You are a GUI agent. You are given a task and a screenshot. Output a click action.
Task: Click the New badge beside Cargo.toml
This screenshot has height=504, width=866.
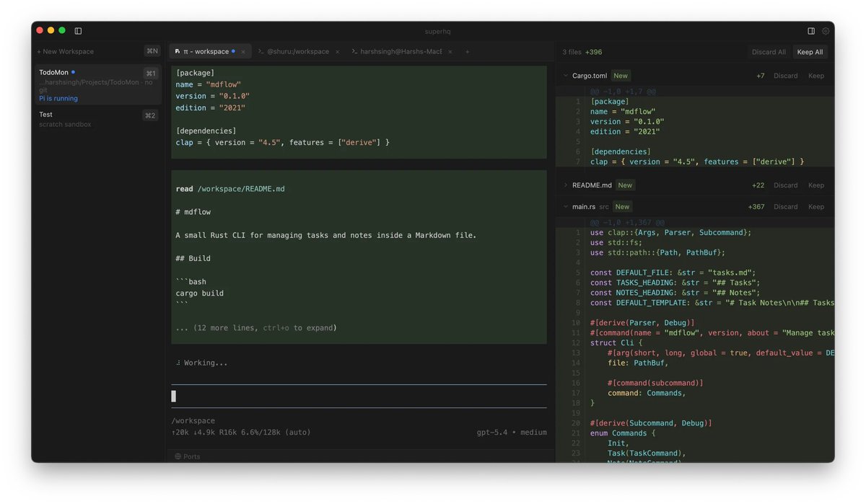[x=621, y=76]
